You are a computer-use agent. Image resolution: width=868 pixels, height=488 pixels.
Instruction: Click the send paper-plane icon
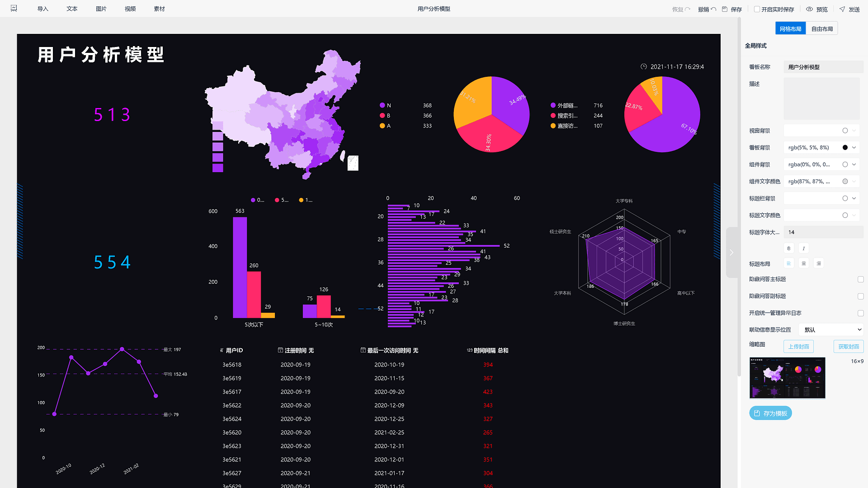tap(842, 9)
